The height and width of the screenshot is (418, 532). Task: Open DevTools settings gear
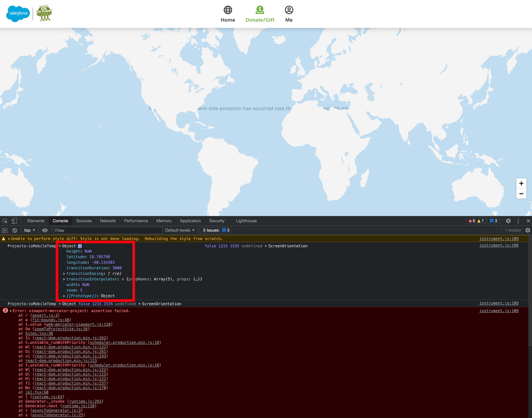508,221
